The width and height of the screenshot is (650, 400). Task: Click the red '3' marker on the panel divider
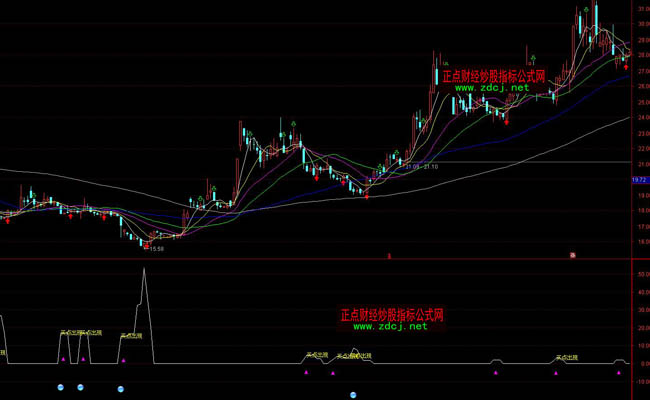tap(389, 256)
